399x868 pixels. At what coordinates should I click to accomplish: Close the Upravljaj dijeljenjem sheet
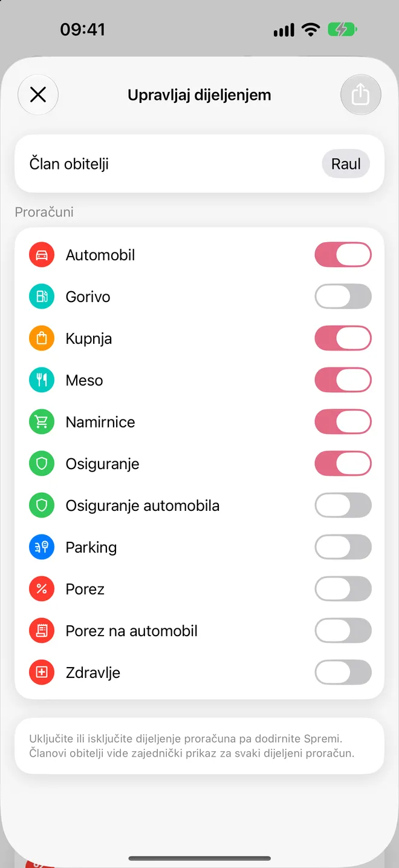pos(38,94)
